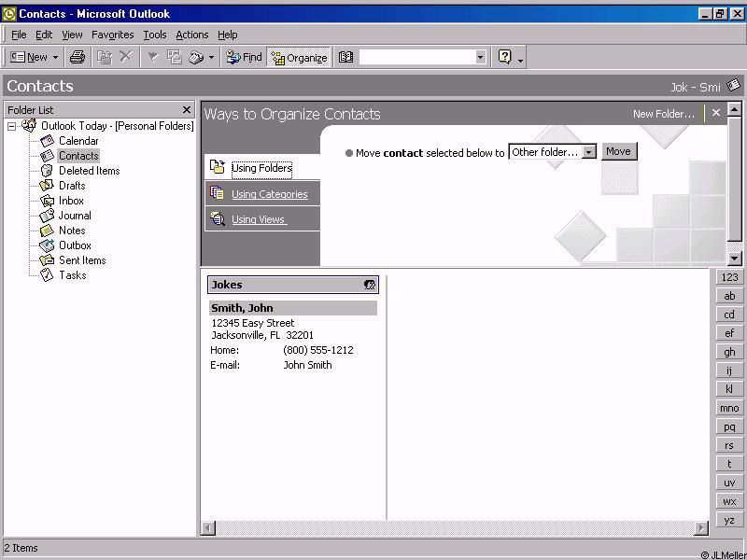This screenshot has height=560, width=747.
Task: Select the Using Folders tab
Action: (x=261, y=168)
